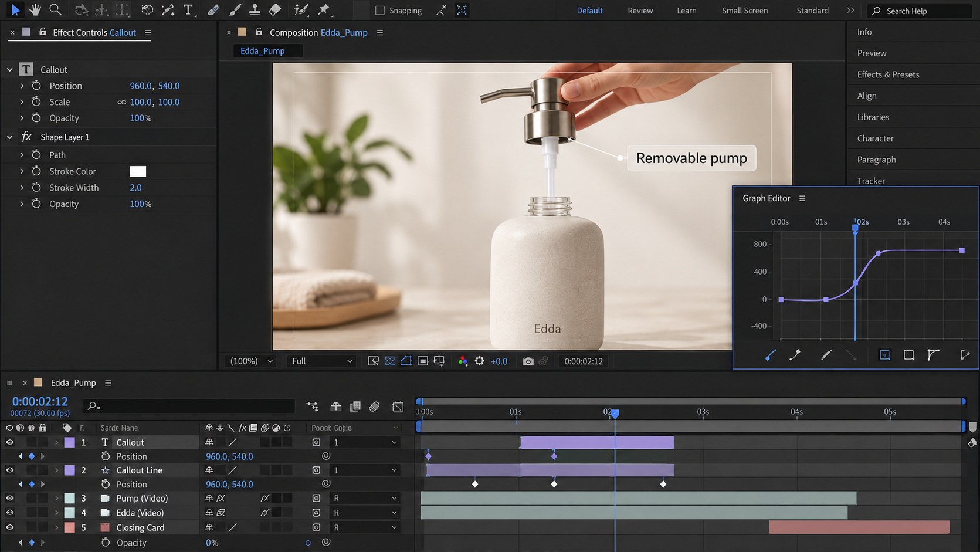
Task: Select the Selection arrow tool
Action: [x=15, y=10]
